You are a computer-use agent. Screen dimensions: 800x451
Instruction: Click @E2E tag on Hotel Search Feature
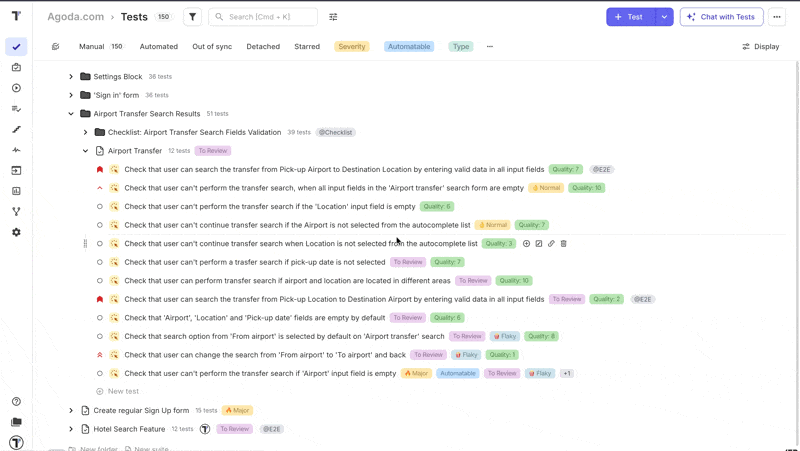click(271, 429)
